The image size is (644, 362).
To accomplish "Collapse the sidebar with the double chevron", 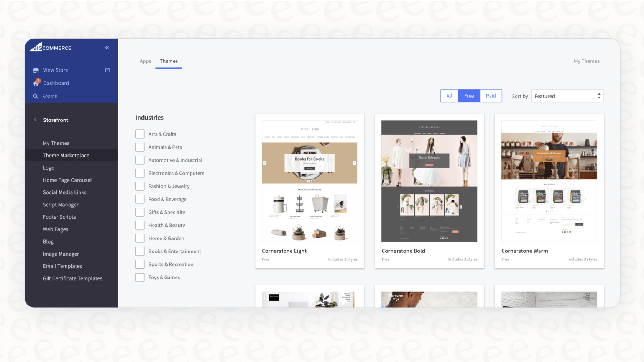I will click(107, 48).
